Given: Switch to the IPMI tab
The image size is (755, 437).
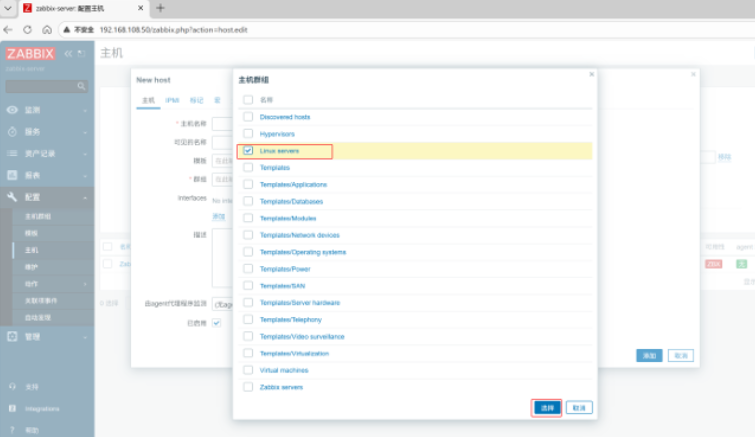Looking at the screenshot, I should 172,100.
